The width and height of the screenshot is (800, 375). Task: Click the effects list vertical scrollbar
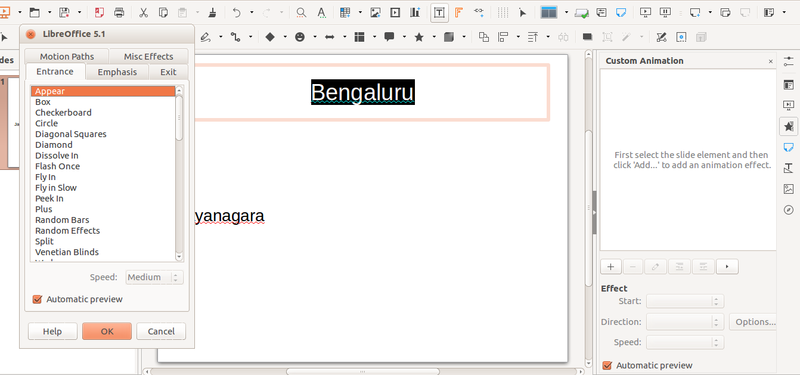(x=179, y=173)
